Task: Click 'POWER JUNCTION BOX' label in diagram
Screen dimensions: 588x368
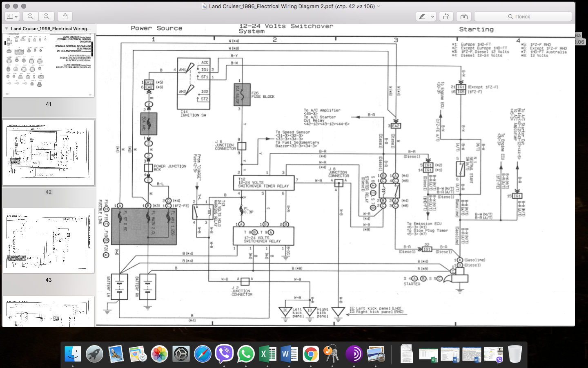Action: [x=170, y=168]
